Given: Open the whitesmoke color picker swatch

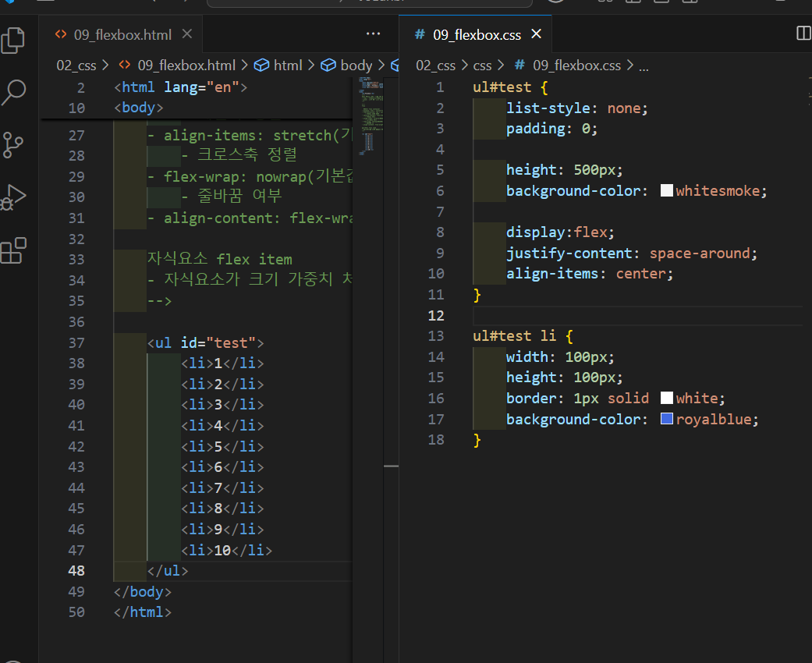Looking at the screenshot, I should click(666, 190).
